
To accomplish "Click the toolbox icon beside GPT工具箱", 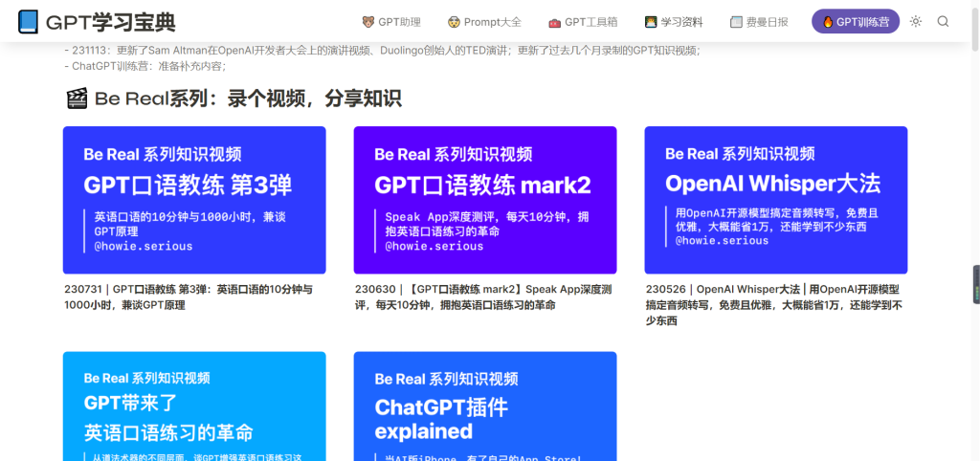I will click(x=554, y=23).
